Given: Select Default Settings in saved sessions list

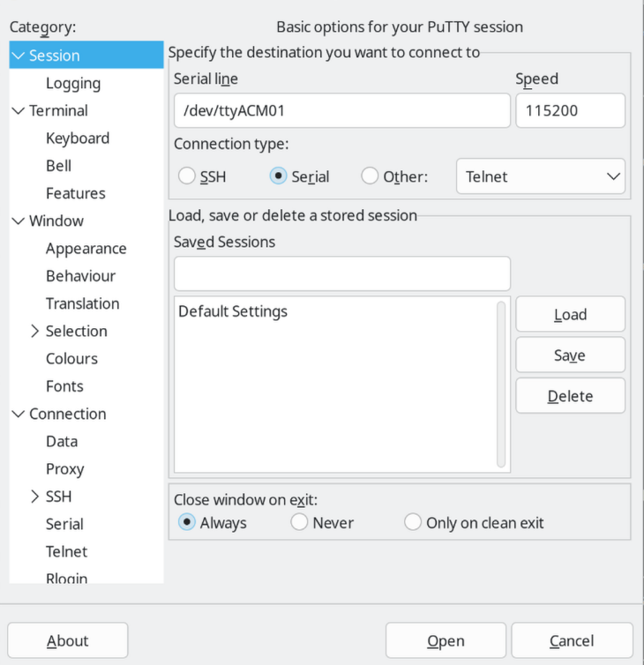Looking at the screenshot, I should pyautogui.click(x=233, y=311).
